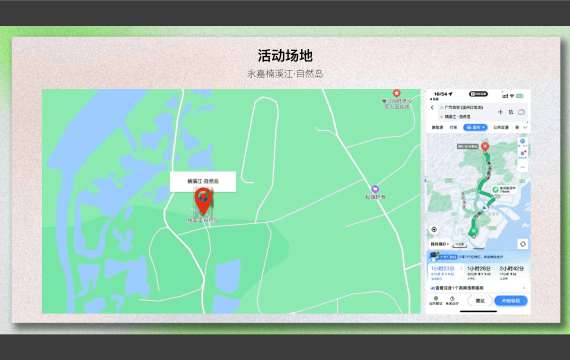
Task: Open the 路线偏好 route preference dropdown
Action: (439, 244)
